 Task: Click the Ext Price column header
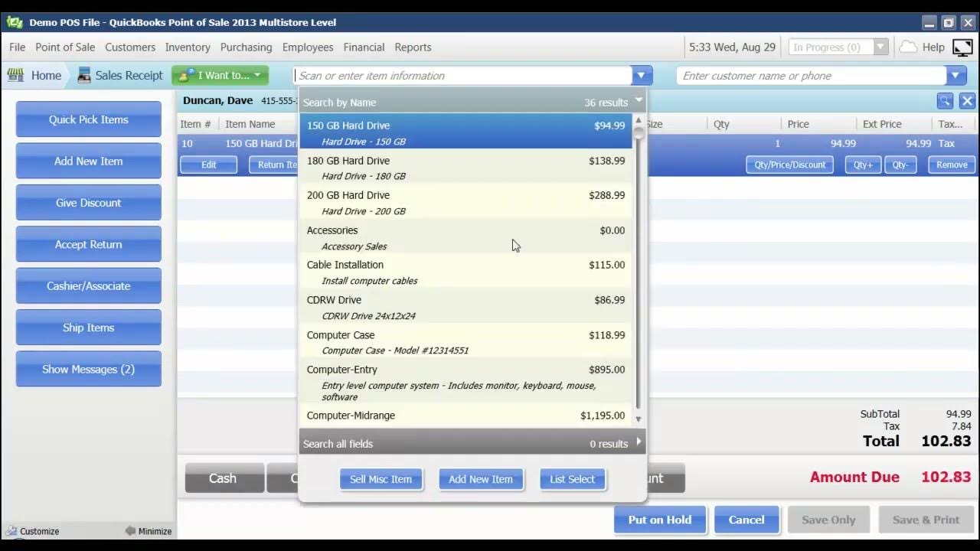[x=882, y=124]
